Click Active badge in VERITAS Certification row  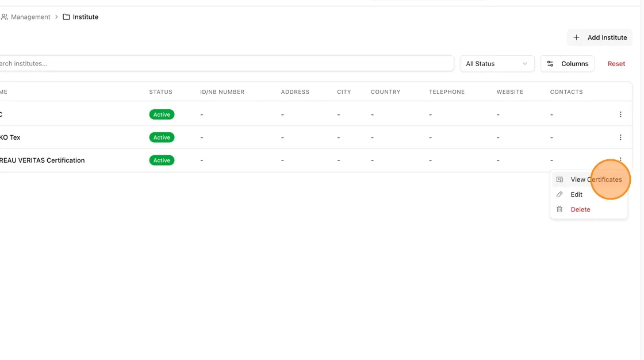coord(162,160)
